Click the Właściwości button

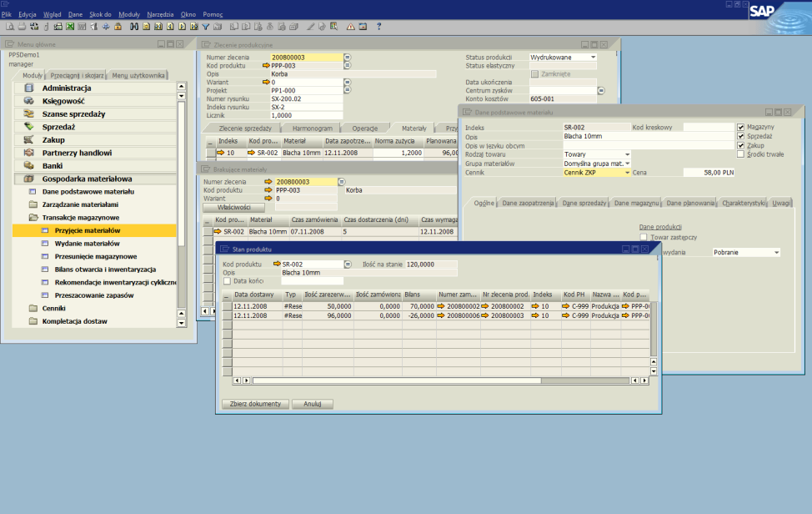pos(234,207)
